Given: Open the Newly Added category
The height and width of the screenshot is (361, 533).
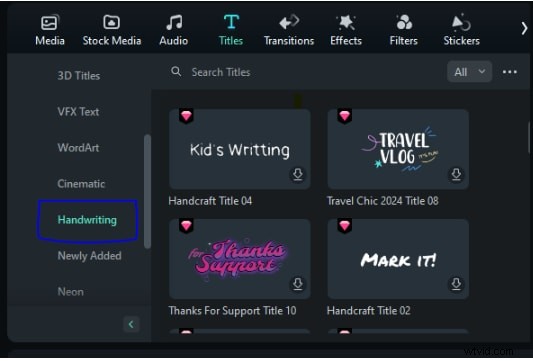Looking at the screenshot, I should (x=89, y=256).
